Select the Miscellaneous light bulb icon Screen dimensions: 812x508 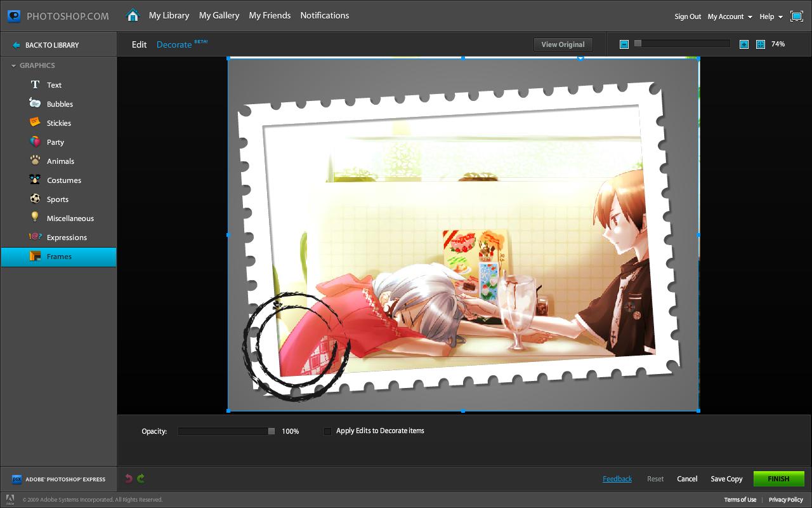point(35,217)
